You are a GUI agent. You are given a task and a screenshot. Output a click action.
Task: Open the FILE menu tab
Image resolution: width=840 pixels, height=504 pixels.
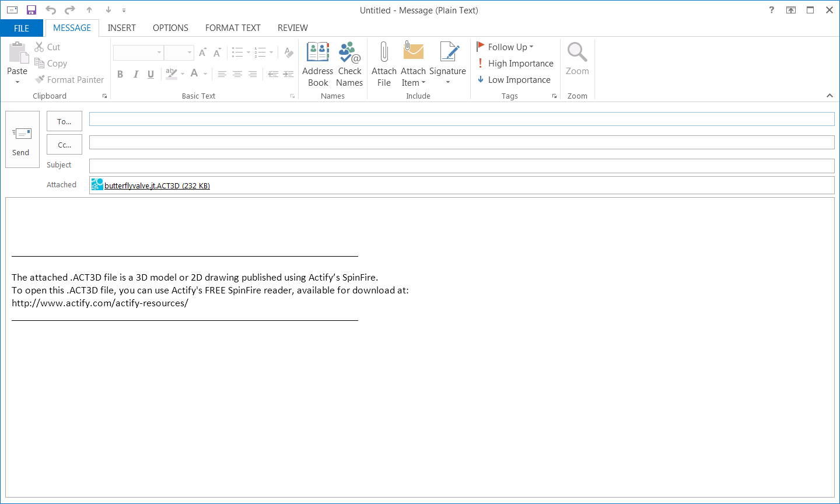coord(22,28)
